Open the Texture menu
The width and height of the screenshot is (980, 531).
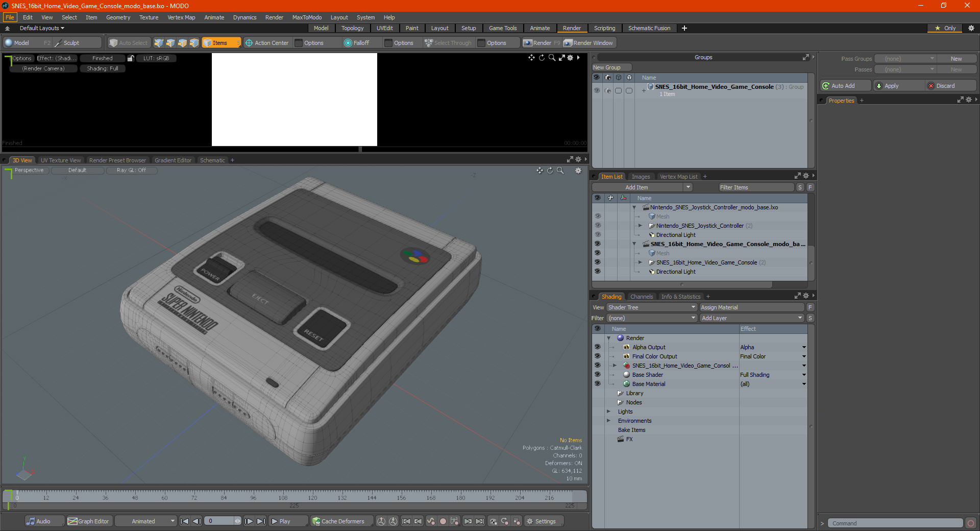[149, 17]
